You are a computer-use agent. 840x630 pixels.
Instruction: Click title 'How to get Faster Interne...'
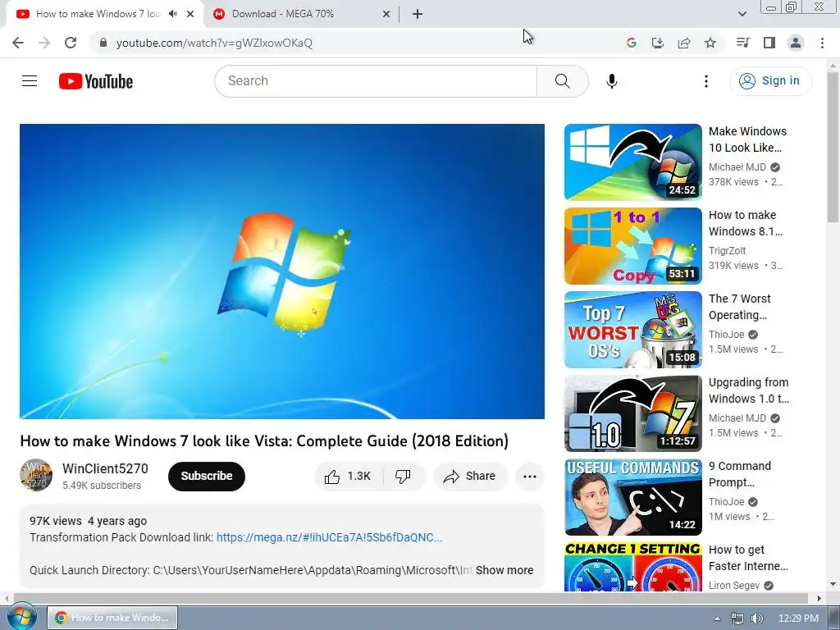click(748, 558)
